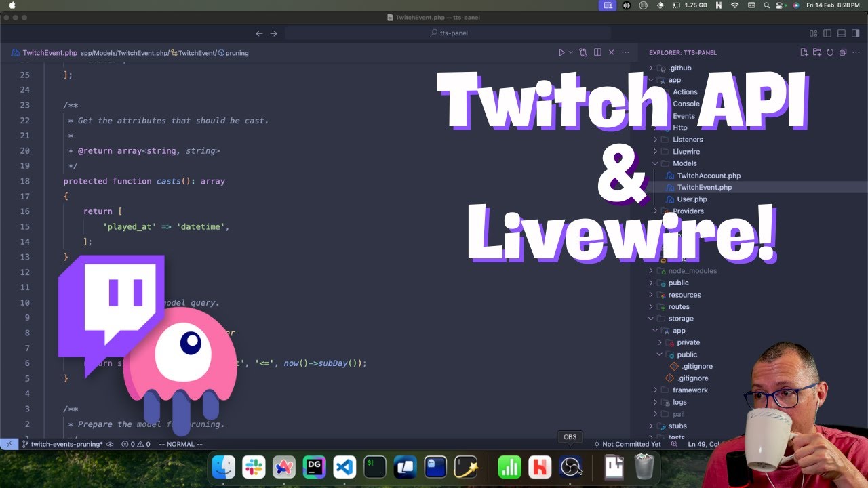The image size is (868, 488).
Task: Open the Terminal app in the Dock
Action: 375,467
